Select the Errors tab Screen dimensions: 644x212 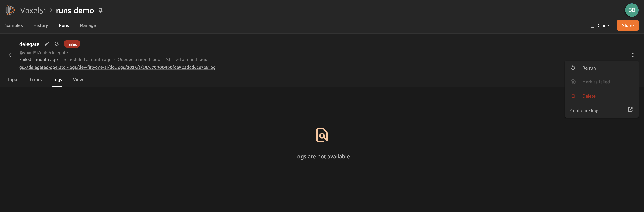(x=35, y=80)
